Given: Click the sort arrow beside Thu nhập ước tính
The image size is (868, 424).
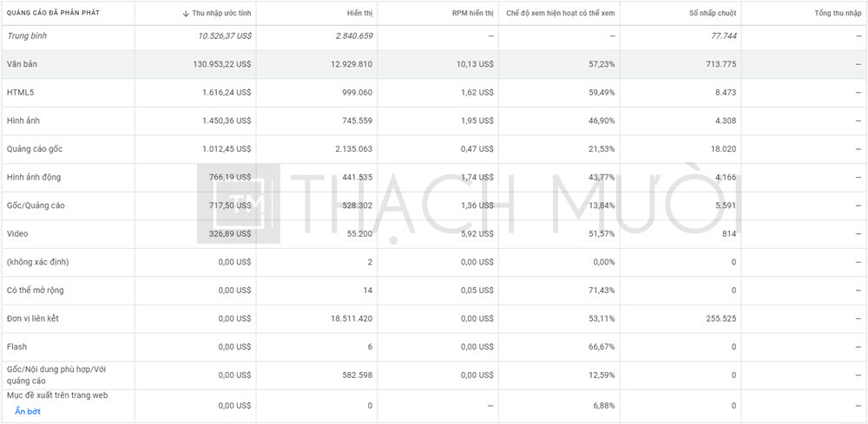Looking at the screenshot, I should [x=186, y=13].
